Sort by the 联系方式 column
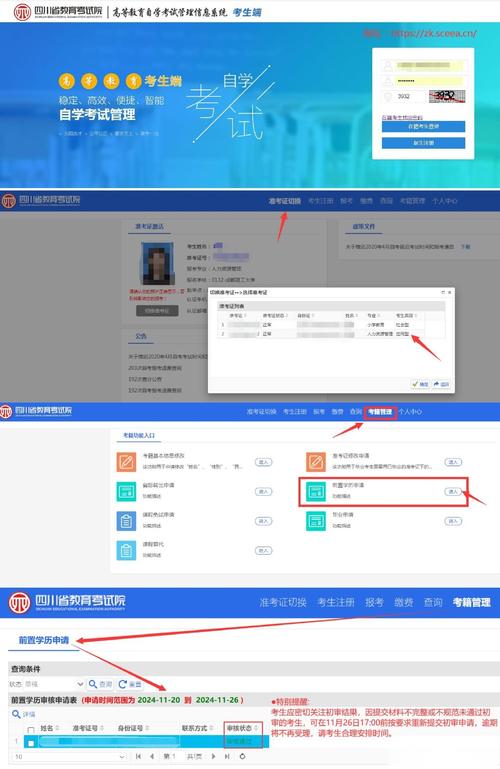 click(x=211, y=728)
